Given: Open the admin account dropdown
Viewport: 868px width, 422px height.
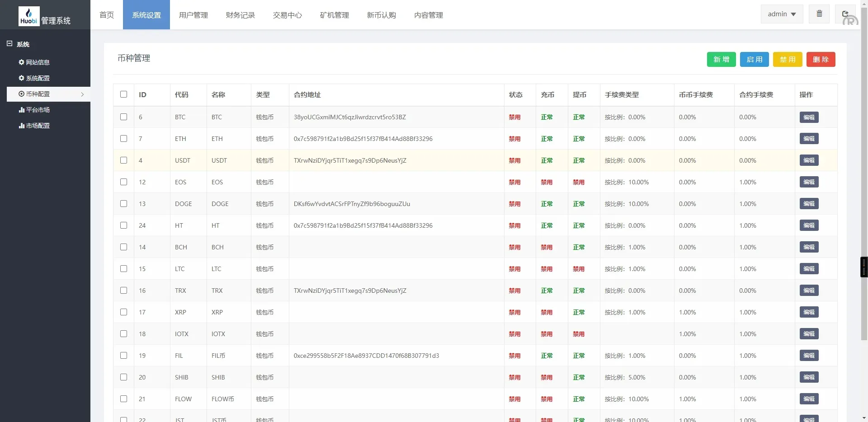Looking at the screenshot, I should (x=781, y=14).
